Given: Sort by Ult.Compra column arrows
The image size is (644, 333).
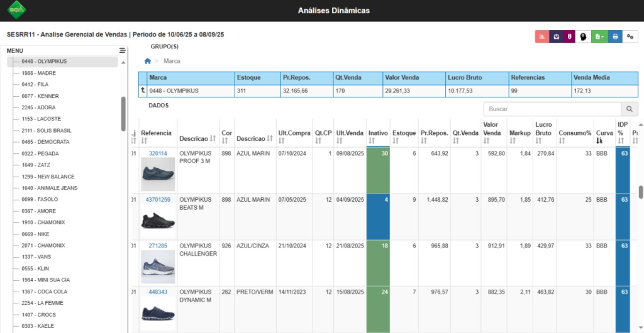Looking at the screenshot, I should (281, 141).
